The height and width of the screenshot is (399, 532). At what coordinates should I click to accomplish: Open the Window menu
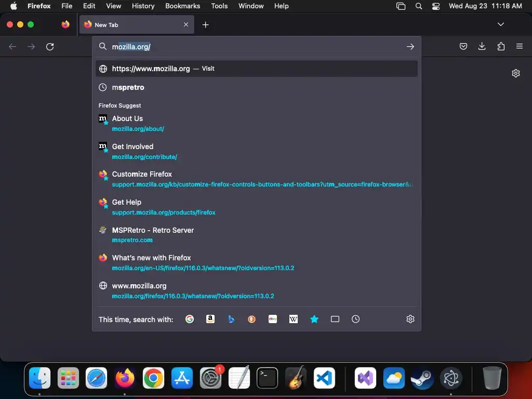pyautogui.click(x=251, y=6)
